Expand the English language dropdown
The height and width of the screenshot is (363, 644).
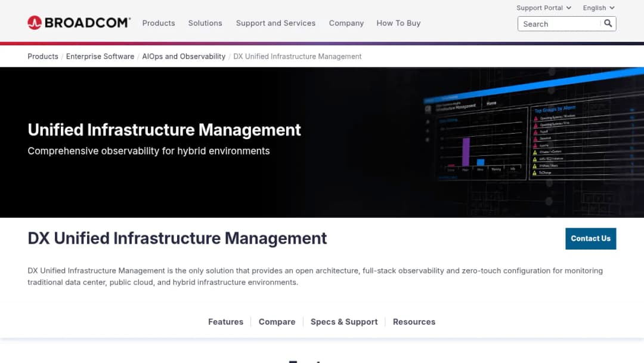pyautogui.click(x=599, y=8)
